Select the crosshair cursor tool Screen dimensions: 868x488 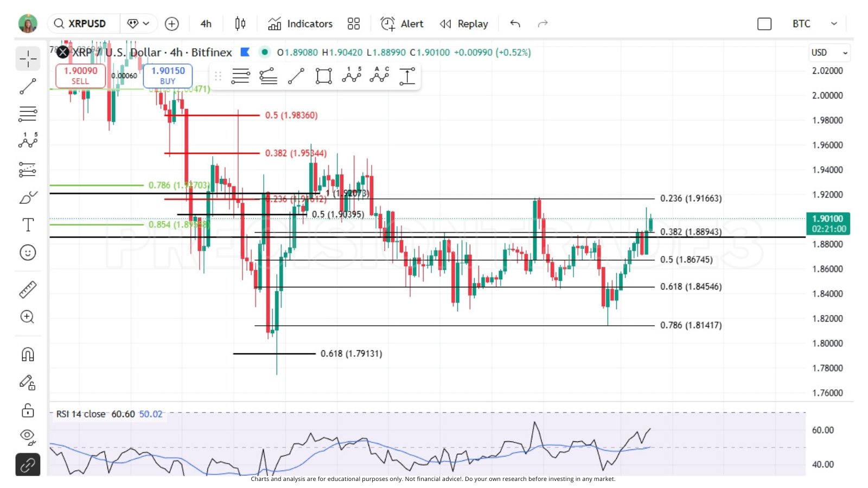28,58
